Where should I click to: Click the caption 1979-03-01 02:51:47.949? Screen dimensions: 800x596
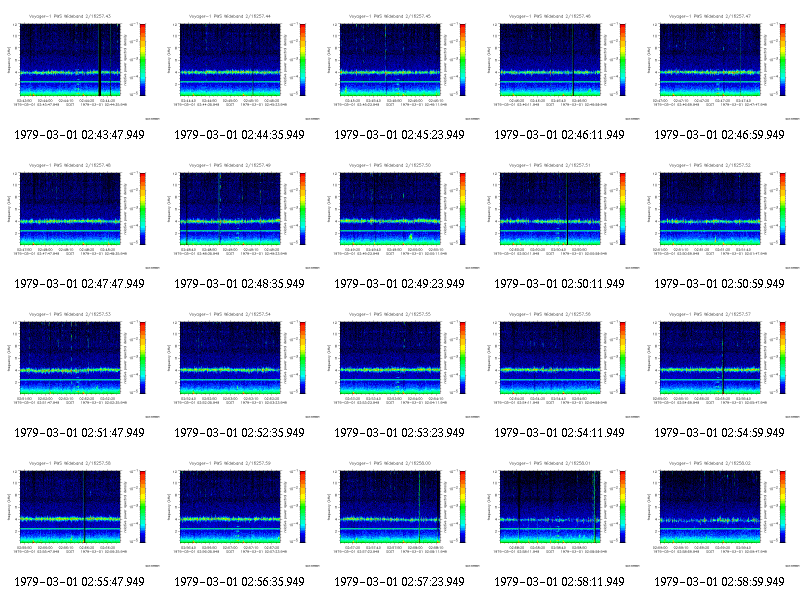80,433
